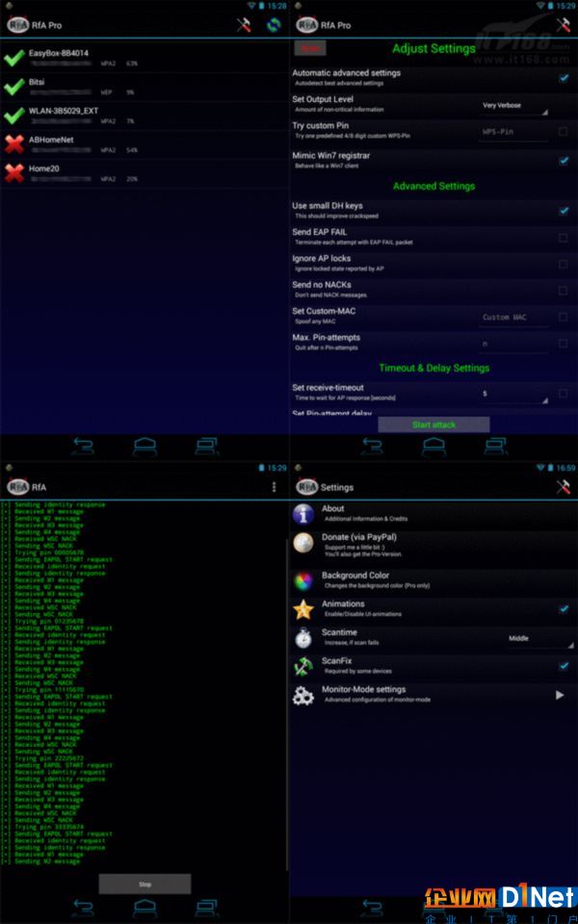Tap the Animations star icon
This screenshot has width=578, height=924.
[303, 609]
